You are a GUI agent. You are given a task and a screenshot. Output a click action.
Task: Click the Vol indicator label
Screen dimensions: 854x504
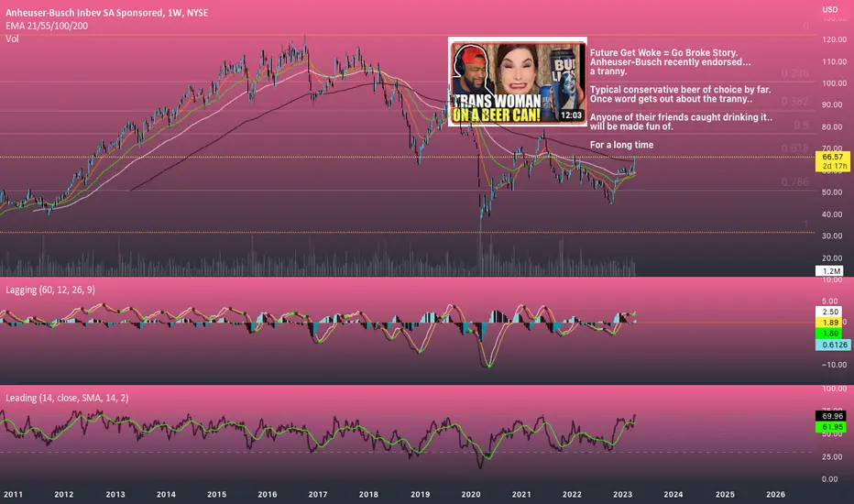pos(12,38)
